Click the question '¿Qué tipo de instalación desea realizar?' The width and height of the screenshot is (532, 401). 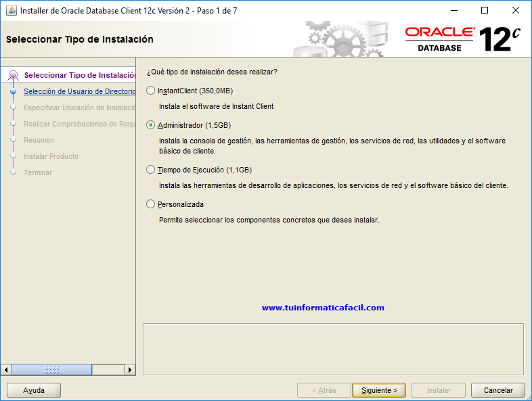pyautogui.click(x=212, y=72)
